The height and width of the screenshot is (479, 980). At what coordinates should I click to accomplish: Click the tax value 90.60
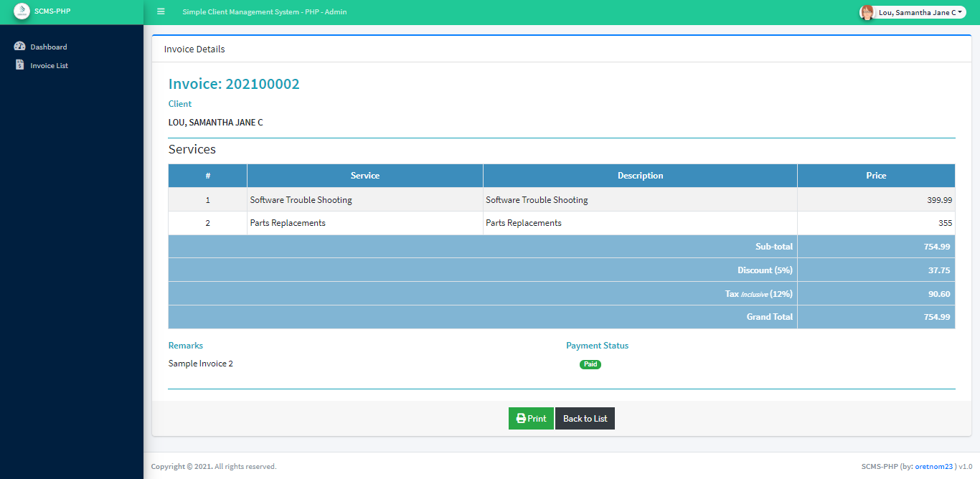tap(939, 294)
